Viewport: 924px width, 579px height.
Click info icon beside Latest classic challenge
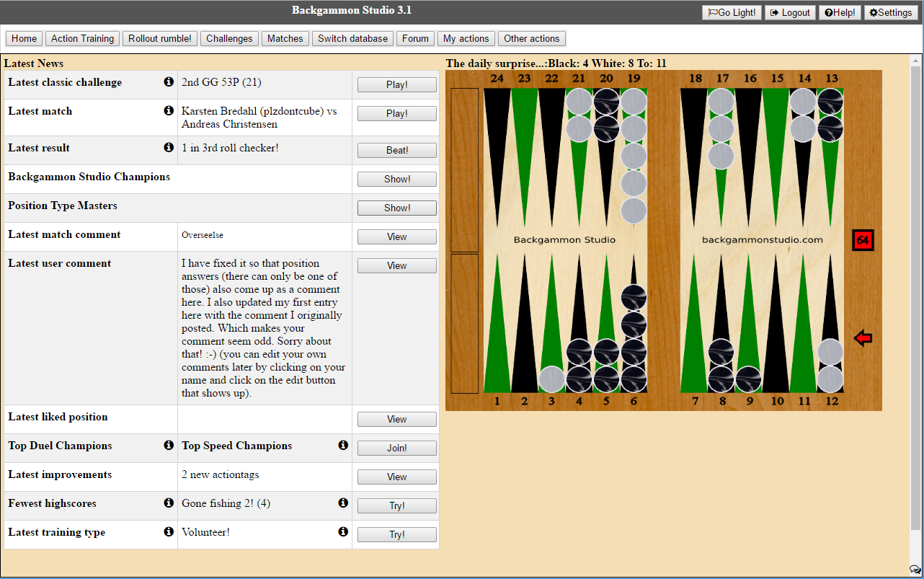169,82
